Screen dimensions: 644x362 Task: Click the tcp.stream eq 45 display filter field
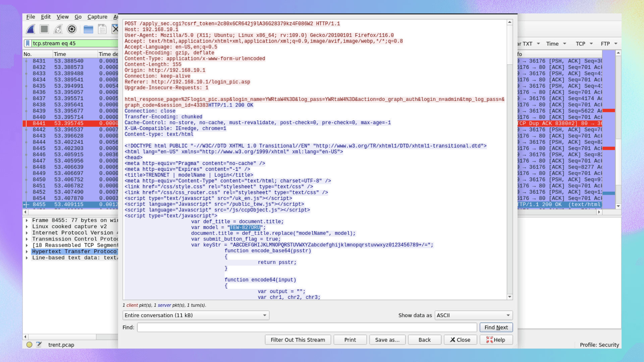(x=74, y=43)
